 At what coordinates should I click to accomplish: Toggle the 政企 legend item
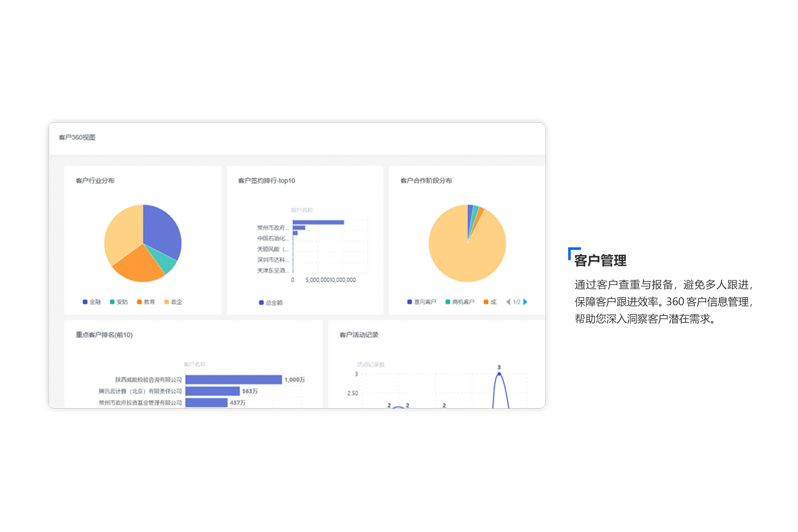click(x=173, y=302)
